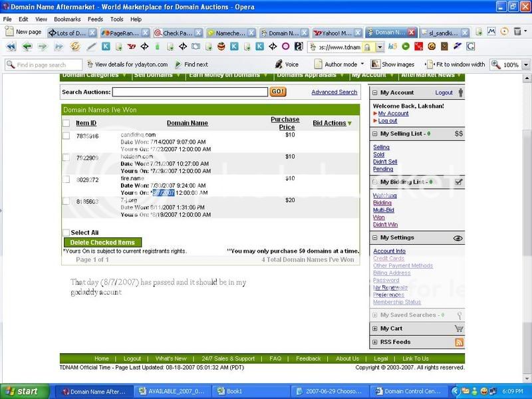Click the shopping cart icon in My Cart
This screenshot has width=532, height=399.
point(459,329)
